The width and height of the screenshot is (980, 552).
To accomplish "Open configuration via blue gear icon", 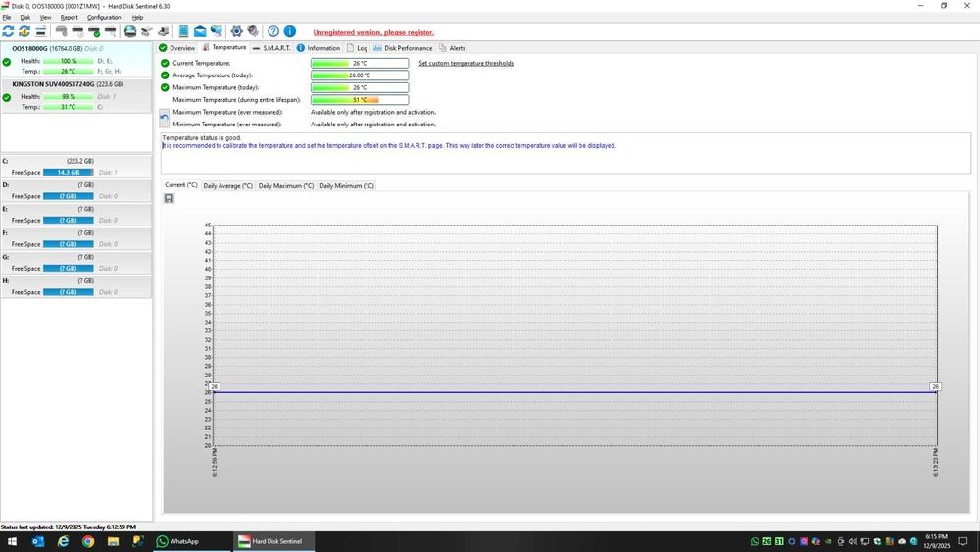I will coord(236,31).
